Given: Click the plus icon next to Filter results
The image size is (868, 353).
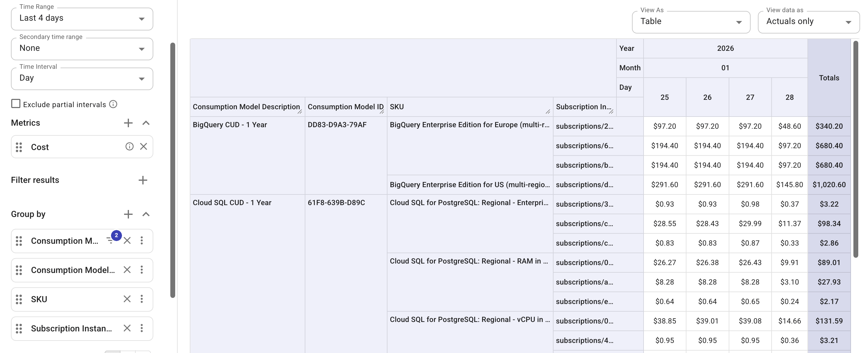Looking at the screenshot, I should click(x=143, y=180).
